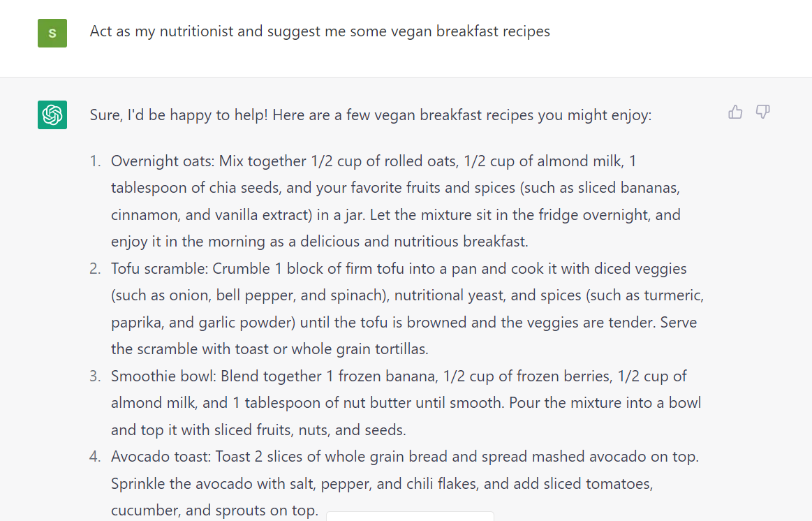
Task: Click list number 3 marker
Action: tap(95, 376)
